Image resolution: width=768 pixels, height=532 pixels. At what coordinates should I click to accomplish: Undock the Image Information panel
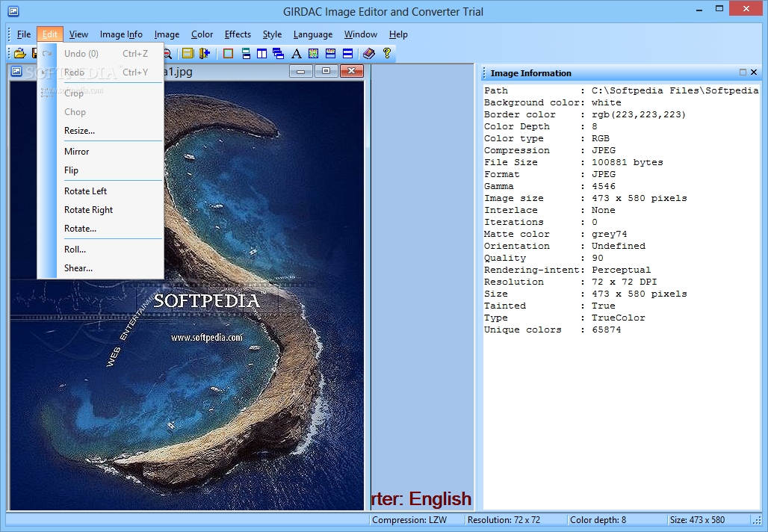coord(743,72)
